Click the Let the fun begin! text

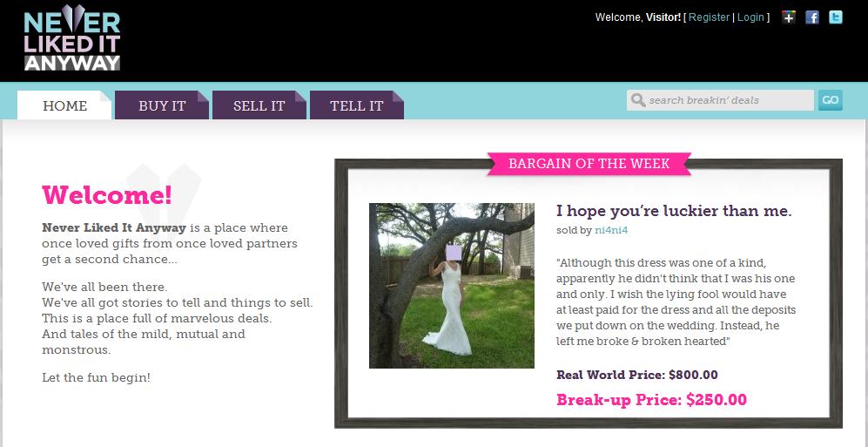pos(97,378)
